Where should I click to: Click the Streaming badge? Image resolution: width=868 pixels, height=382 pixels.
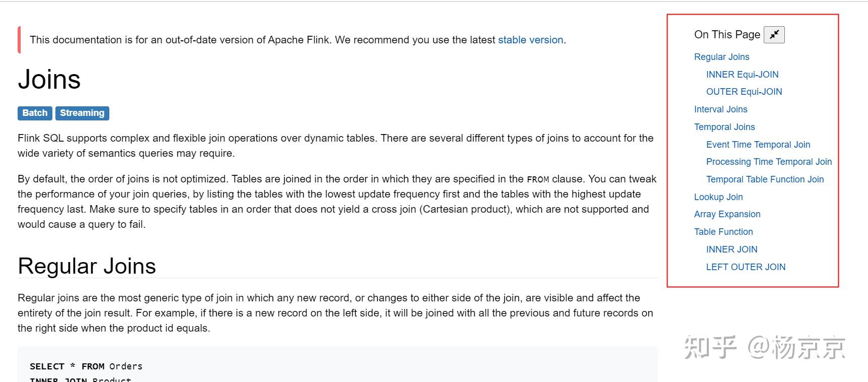pos(82,113)
